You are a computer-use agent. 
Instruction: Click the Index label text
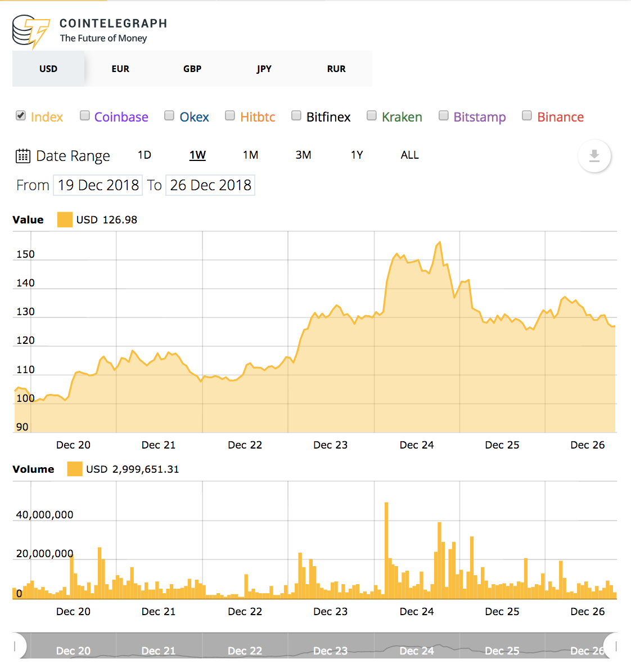point(47,117)
